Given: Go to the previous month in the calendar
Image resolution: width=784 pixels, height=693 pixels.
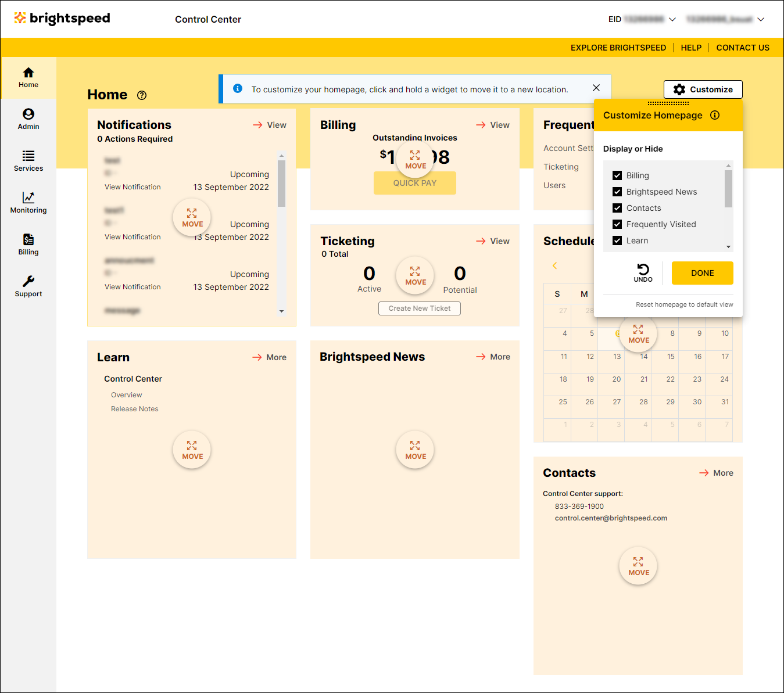Looking at the screenshot, I should pyautogui.click(x=554, y=265).
